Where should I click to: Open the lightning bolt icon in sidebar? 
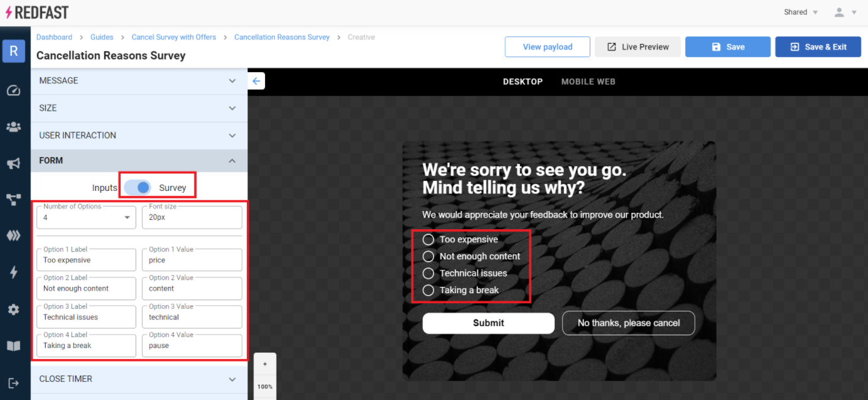(13, 273)
